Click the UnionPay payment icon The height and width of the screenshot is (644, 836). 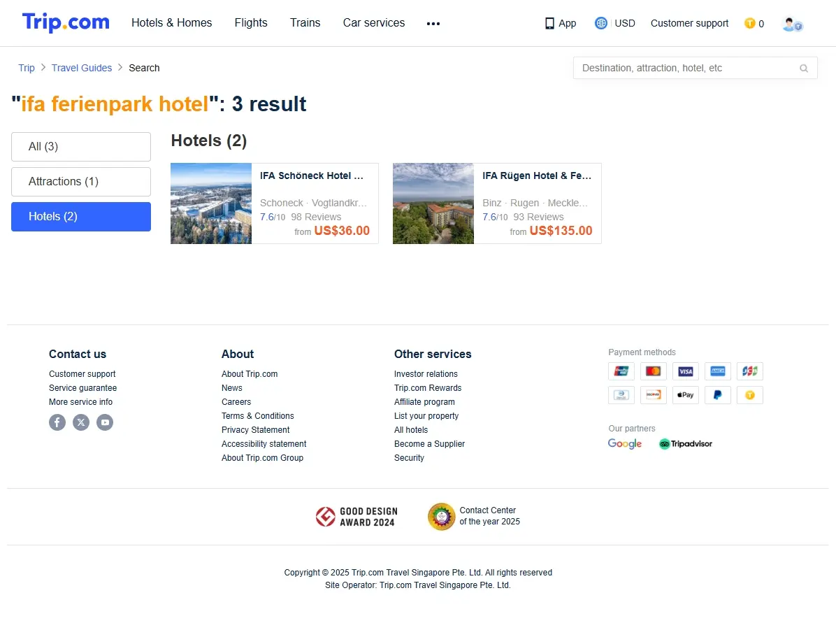[621, 371]
